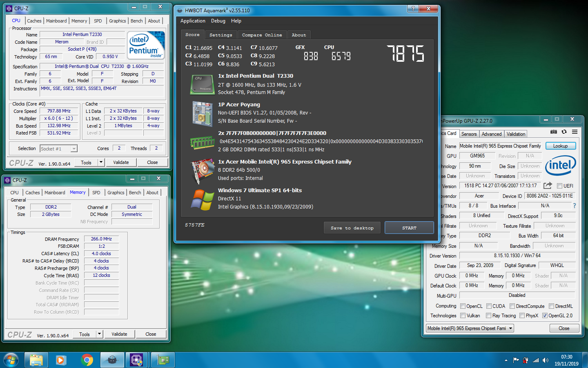Click the graphics card icon in Aquamark
Screen dimensions: 588x368
point(203,171)
